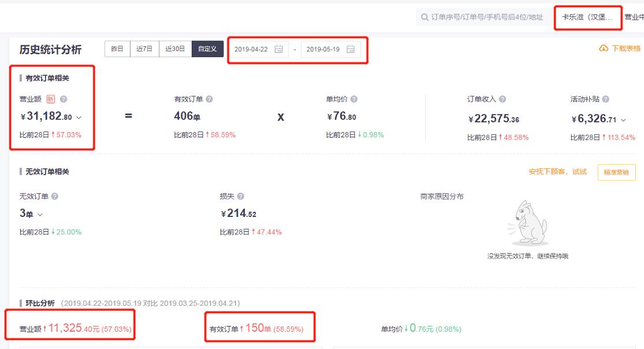Click the help icon beside 无效订单
This screenshot has width=644, height=349.
coord(55,196)
